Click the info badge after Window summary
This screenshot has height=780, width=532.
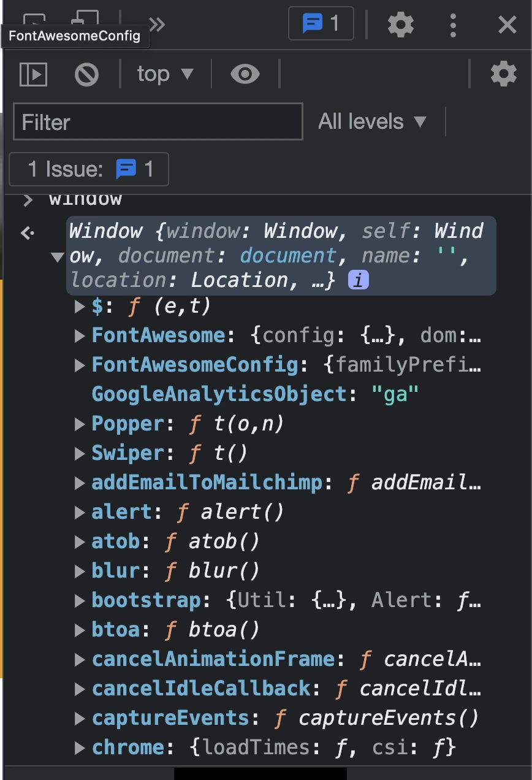pos(359,280)
